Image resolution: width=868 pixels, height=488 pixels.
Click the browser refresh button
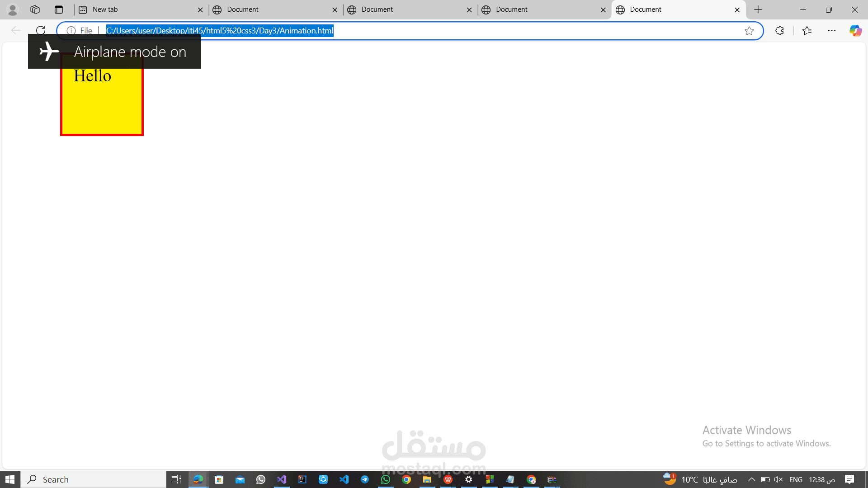(41, 30)
